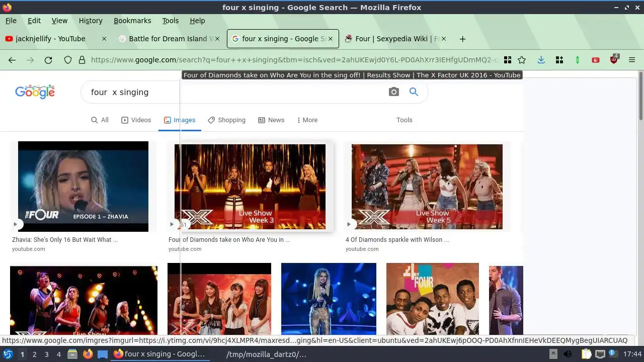Expand the More search options dropdown
Image resolution: width=644 pixels, height=362 pixels.
(x=307, y=120)
